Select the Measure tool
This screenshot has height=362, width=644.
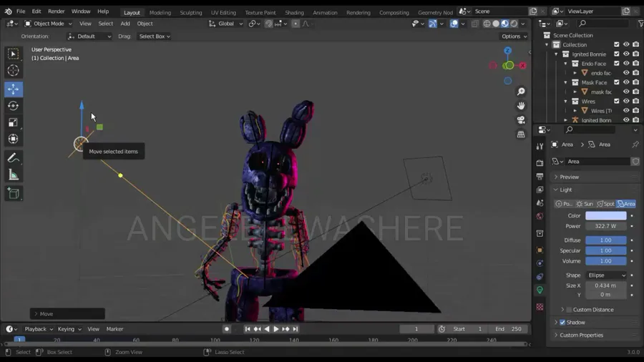point(13,175)
